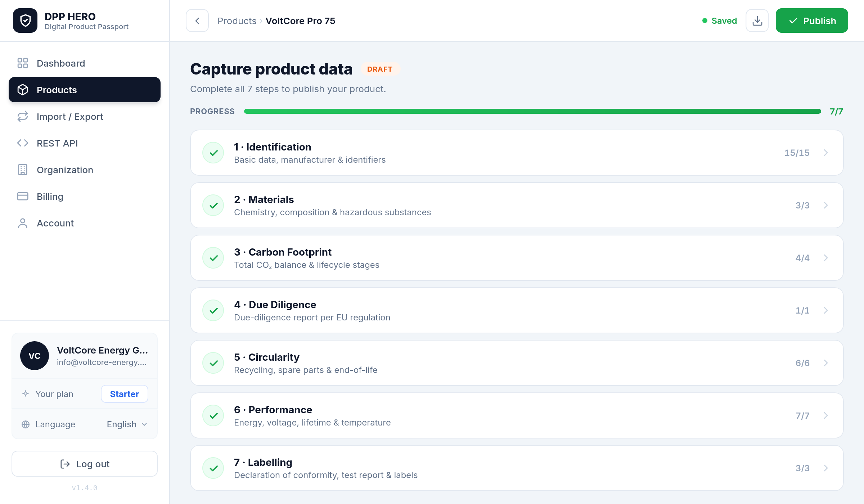
Task: Click the Circularity green checkmark circle
Action: [x=213, y=363]
